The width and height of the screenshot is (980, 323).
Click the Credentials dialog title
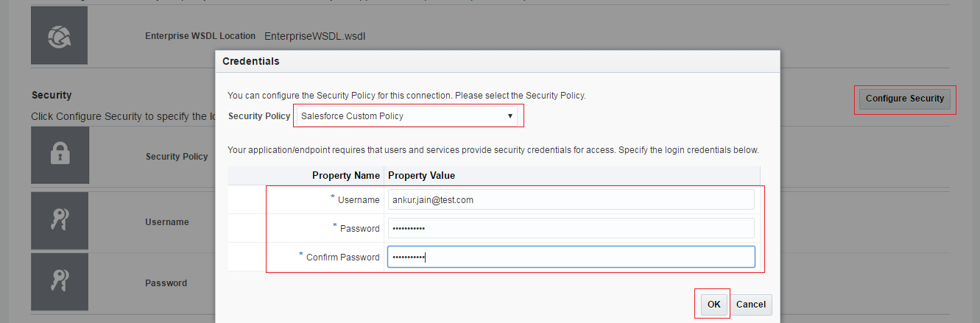coord(251,61)
